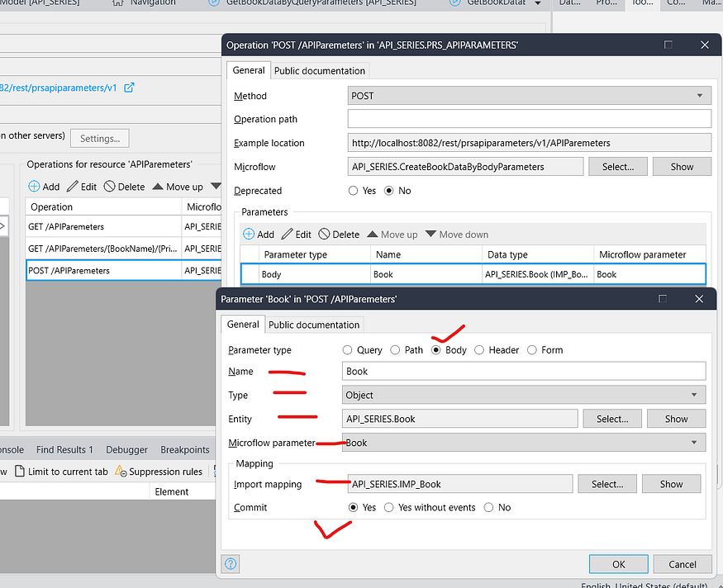The height and width of the screenshot is (588, 723).
Task: Select Header parameter type option
Action: pyautogui.click(x=483, y=350)
